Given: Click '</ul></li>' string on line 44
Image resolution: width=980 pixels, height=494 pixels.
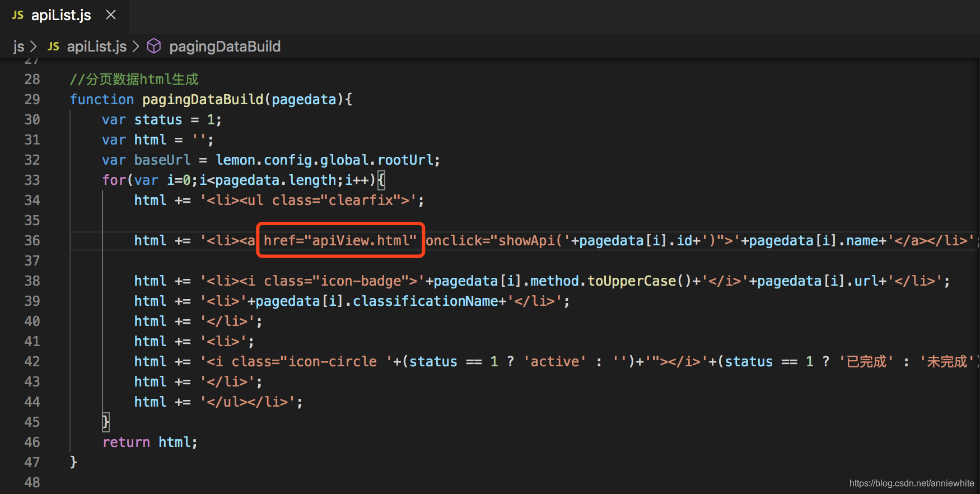Looking at the screenshot, I should click(247, 402).
